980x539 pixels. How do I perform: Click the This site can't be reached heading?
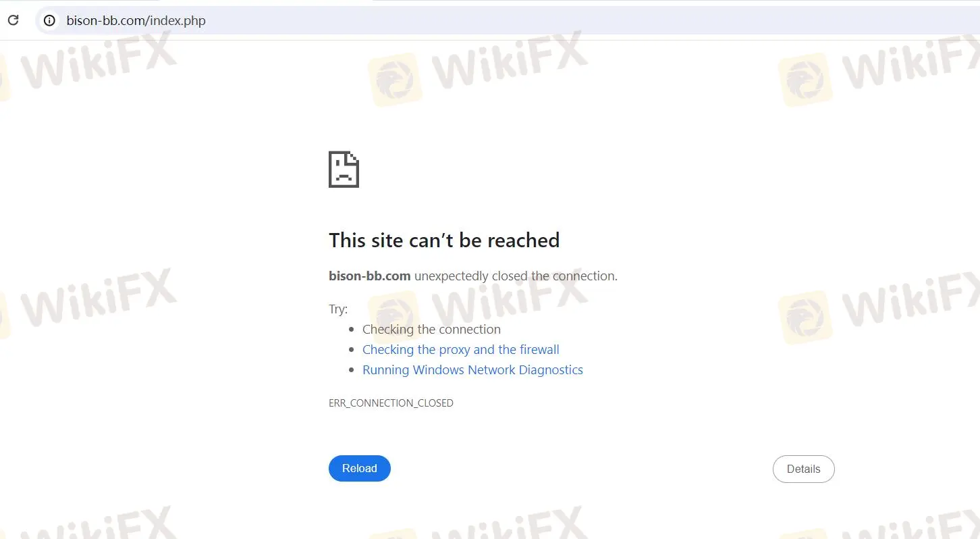coord(444,240)
